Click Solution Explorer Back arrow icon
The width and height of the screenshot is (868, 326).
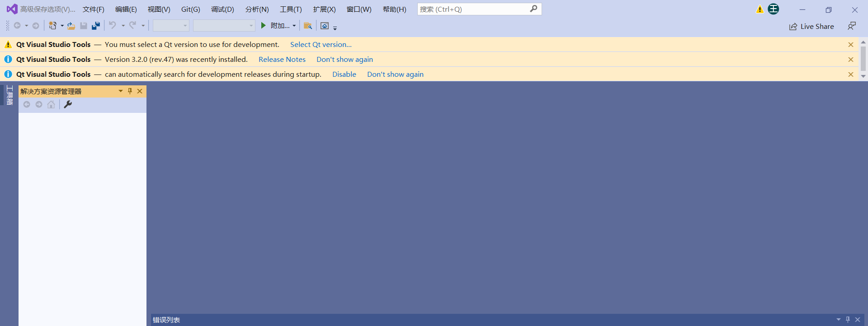[27, 104]
